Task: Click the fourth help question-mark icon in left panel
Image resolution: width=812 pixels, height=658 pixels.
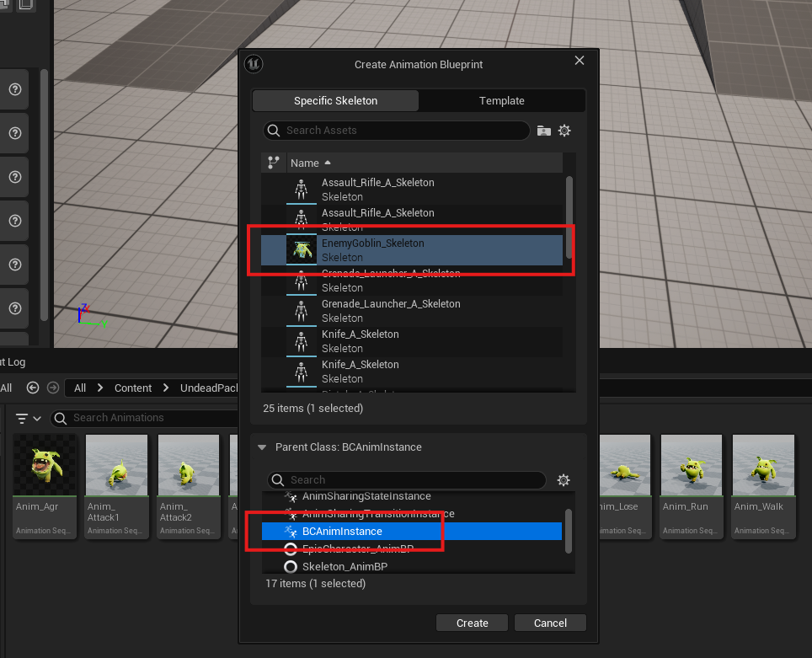Action: point(15,221)
